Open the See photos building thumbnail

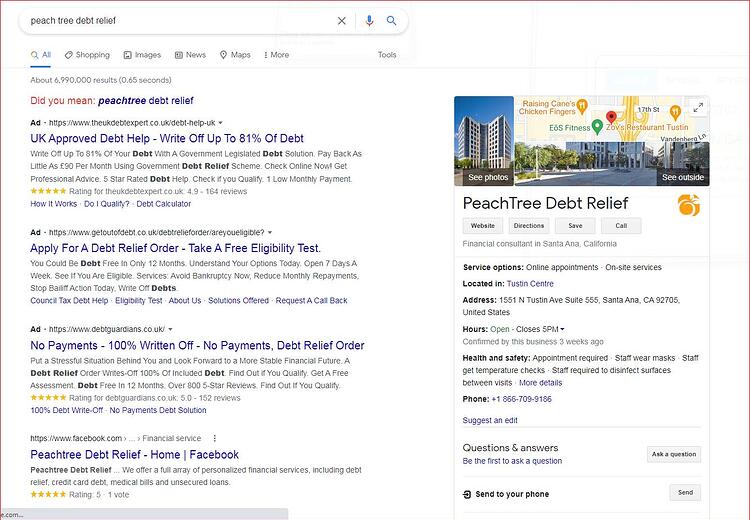pos(484,141)
